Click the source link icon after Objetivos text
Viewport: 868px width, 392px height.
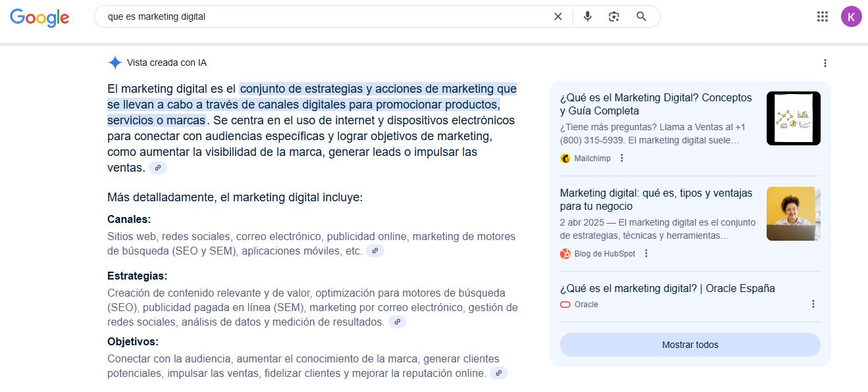click(499, 373)
